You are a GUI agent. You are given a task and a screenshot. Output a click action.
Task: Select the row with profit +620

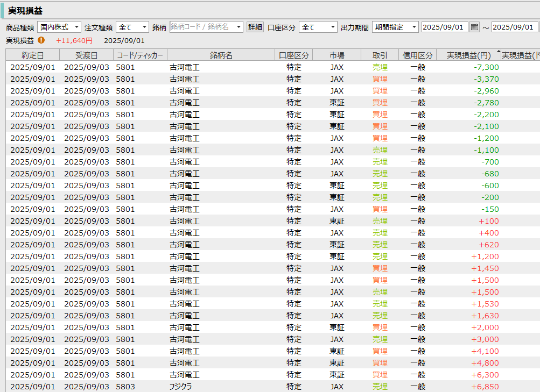click(273, 245)
